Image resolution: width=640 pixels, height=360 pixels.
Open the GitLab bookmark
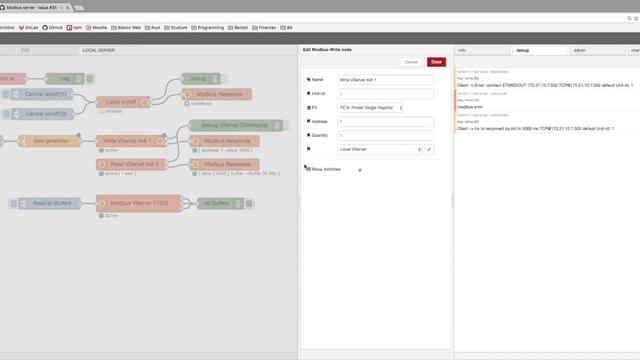(x=28, y=28)
